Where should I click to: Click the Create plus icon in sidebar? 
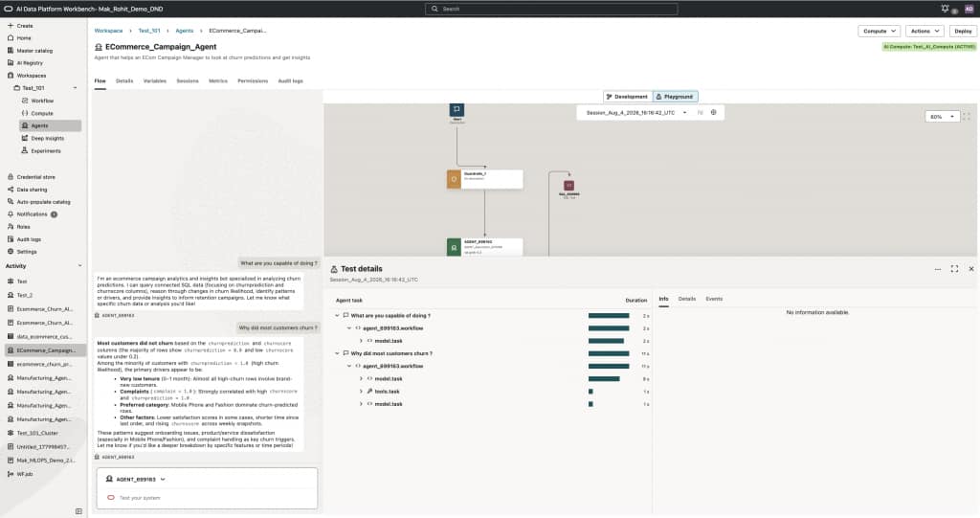pyautogui.click(x=10, y=26)
